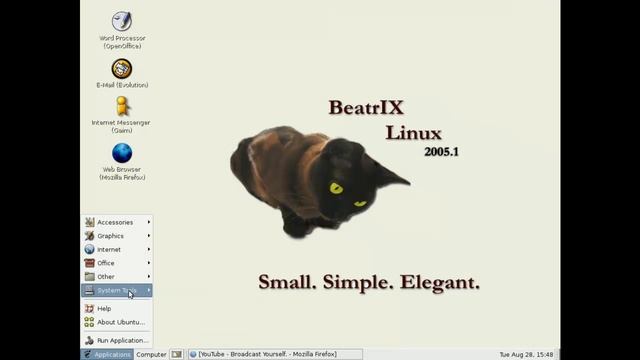The image size is (640, 360).
Task: Click the Run Application gear icon
Action: click(x=89, y=340)
